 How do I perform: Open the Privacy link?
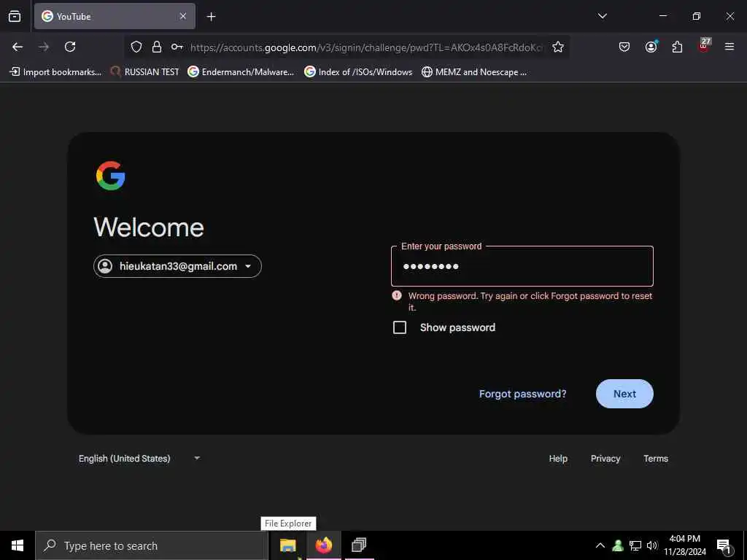click(605, 458)
